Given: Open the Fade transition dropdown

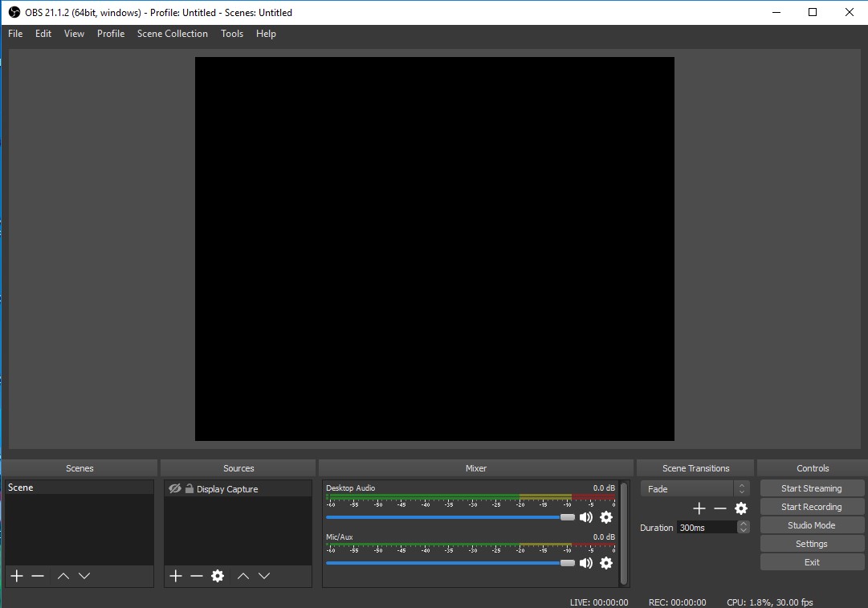Looking at the screenshot, I should point(695,488).
